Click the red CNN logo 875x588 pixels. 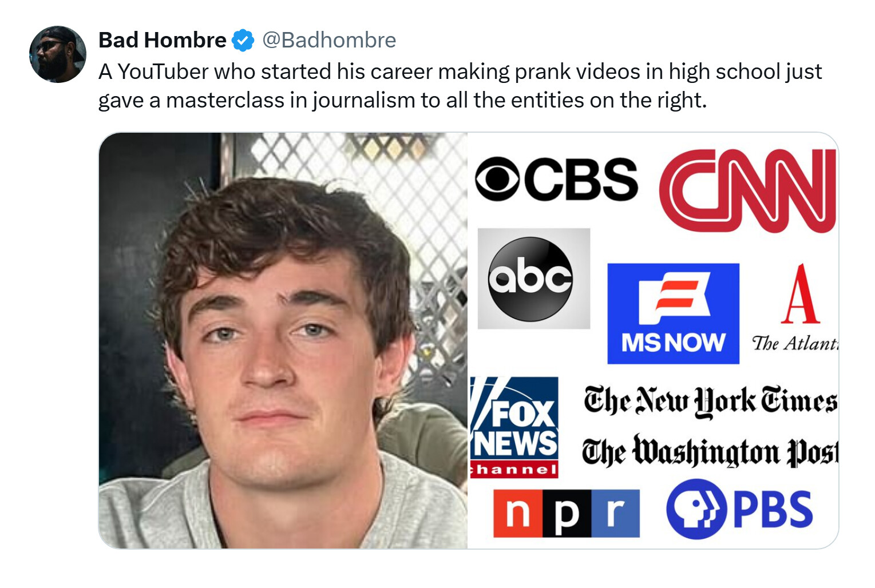click(x=748, y=191)
